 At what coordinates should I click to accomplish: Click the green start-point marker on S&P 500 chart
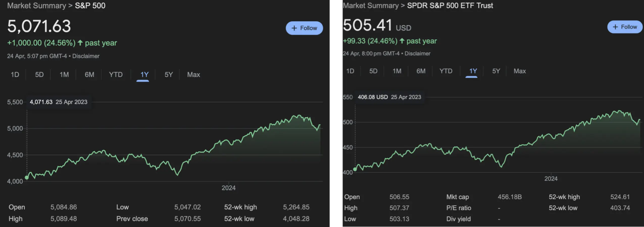[x=27, y=178]
